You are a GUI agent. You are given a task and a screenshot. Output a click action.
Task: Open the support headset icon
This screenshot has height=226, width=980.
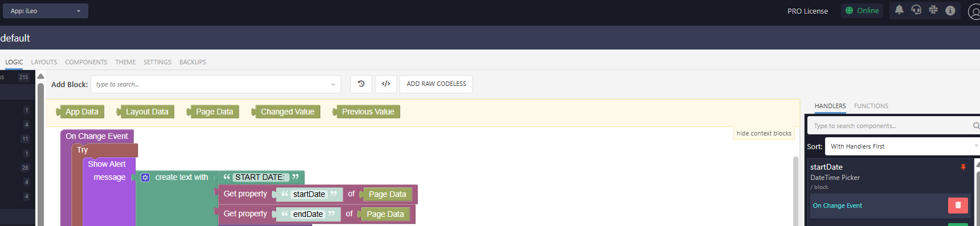[x=916, y=10]
